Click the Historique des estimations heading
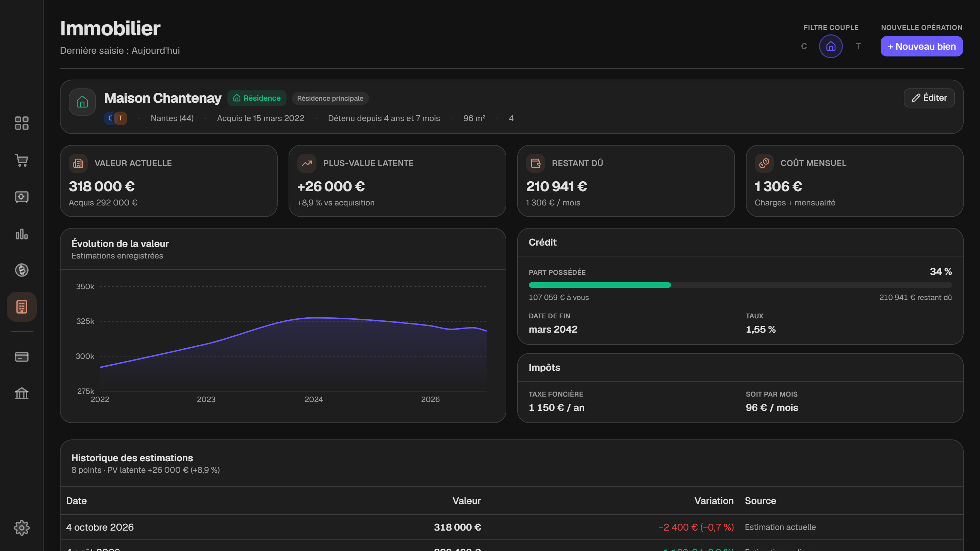The image size is (980, 551). pos(132,458)
